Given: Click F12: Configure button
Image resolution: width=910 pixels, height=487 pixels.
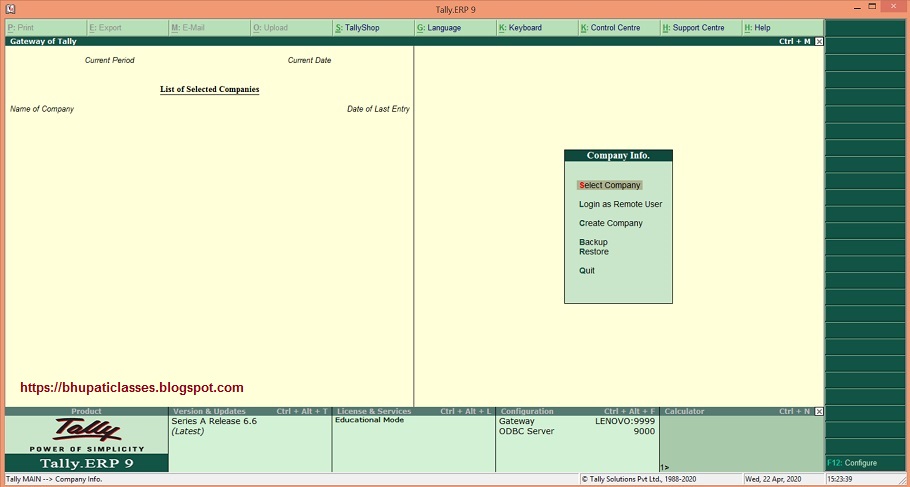Looking at the screenshot, I should click(865, 463).
